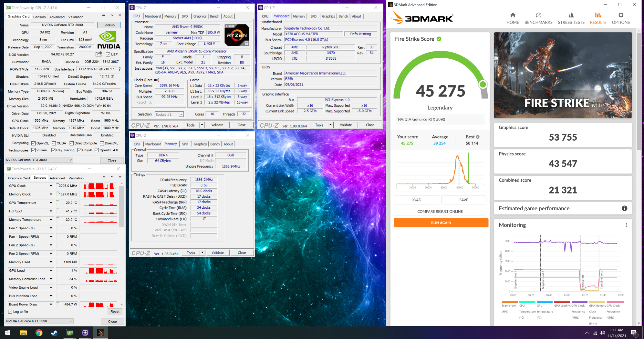This screenshot has width=644, height=339.
Task: Switch to Validation tab in top GPU-Z window
Action: click(x=76, y=17)
